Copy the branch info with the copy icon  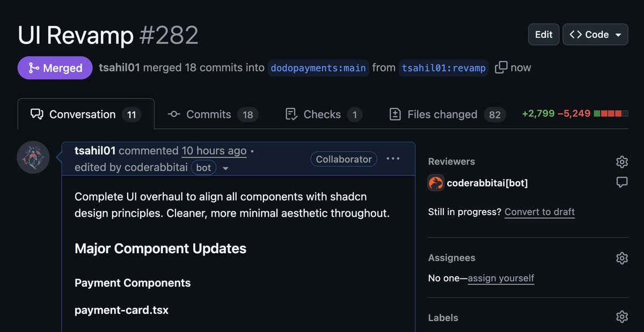[500, 67]
